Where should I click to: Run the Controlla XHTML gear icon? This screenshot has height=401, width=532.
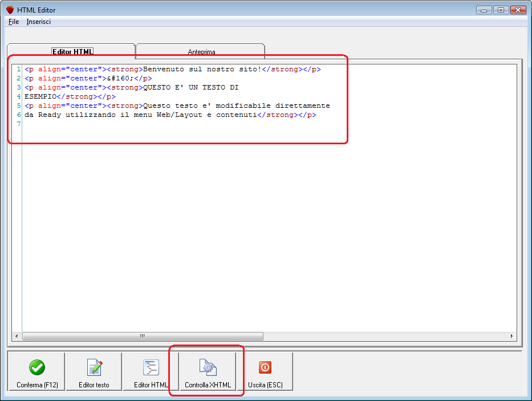coord(208,367)
